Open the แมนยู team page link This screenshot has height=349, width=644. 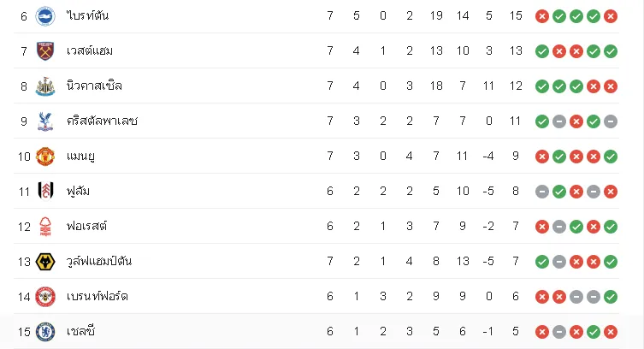click(80, 157)
